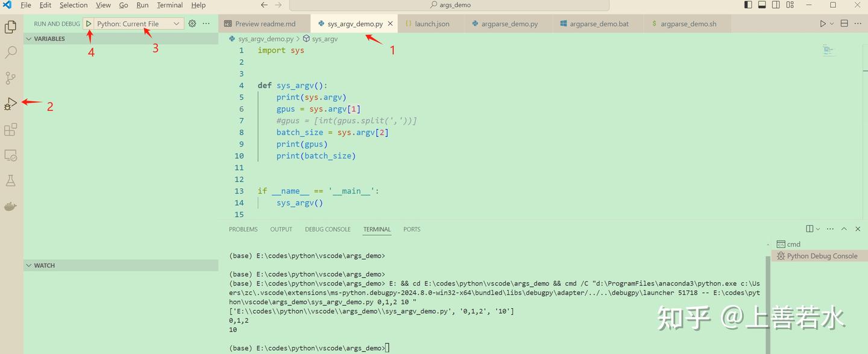Toggle the primary sidebar visibility
Image resolution: width=868 pixels, height=354 pixels.
747,4
